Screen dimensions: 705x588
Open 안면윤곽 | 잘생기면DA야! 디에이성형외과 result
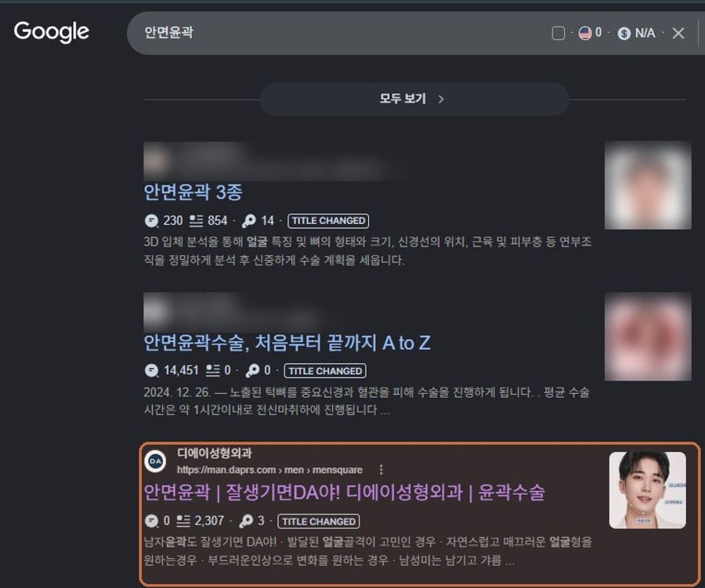[344, 492]
